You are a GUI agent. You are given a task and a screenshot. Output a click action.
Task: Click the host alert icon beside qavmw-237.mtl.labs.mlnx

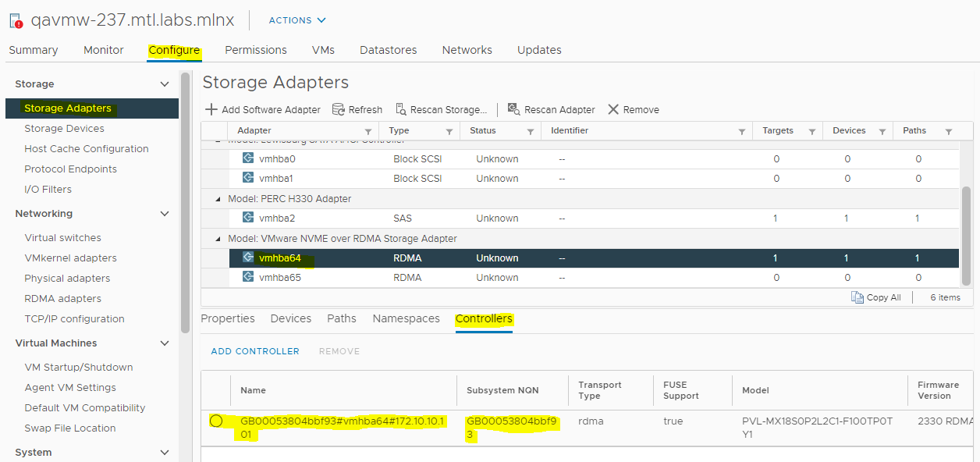pyautogui.click(x=16, y=21)
